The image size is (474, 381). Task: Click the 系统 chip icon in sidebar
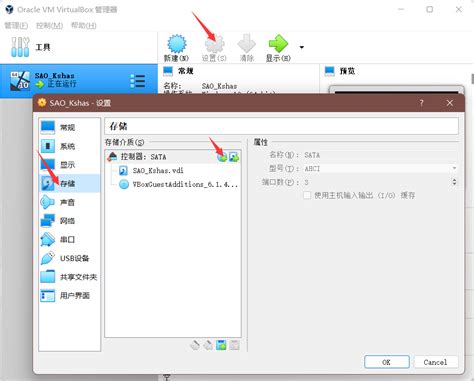[48, 146]
